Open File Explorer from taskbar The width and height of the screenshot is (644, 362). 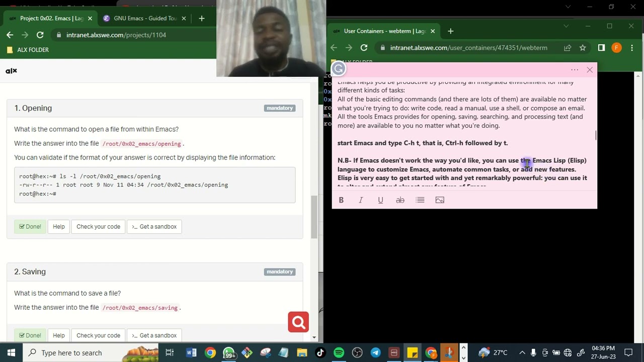[302, 353]
